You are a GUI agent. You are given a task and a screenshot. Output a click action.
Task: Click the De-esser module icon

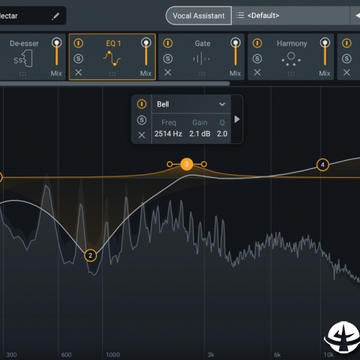23,59
